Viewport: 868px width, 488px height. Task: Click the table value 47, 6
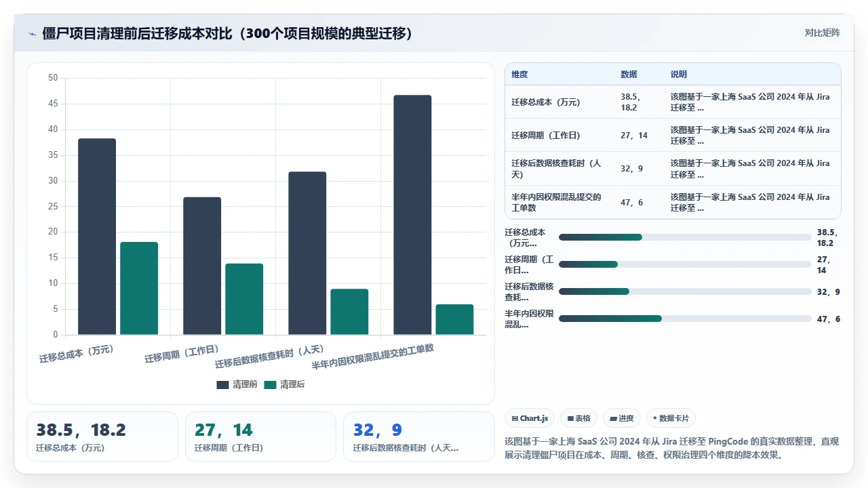pos(632,202)
